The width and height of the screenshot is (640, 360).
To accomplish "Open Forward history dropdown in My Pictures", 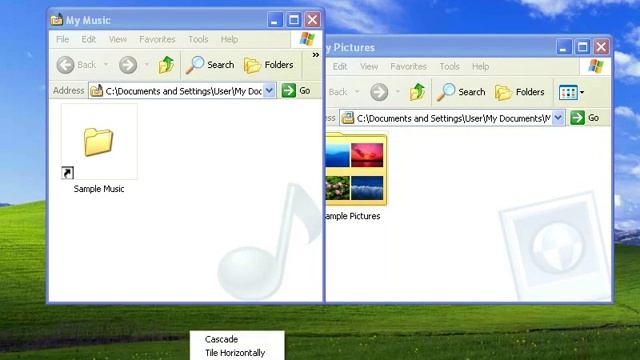I will tap(398, 92).
